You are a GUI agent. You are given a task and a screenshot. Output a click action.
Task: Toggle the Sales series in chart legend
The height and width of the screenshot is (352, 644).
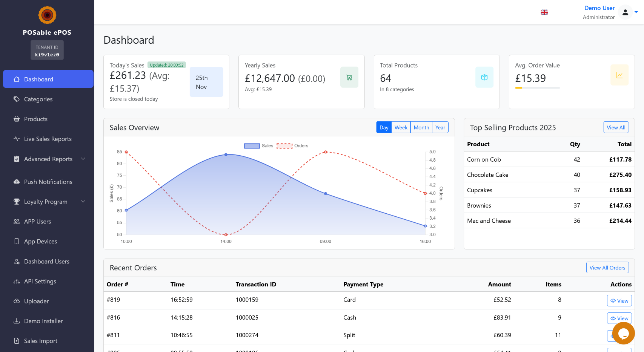(x=258, y=146)
